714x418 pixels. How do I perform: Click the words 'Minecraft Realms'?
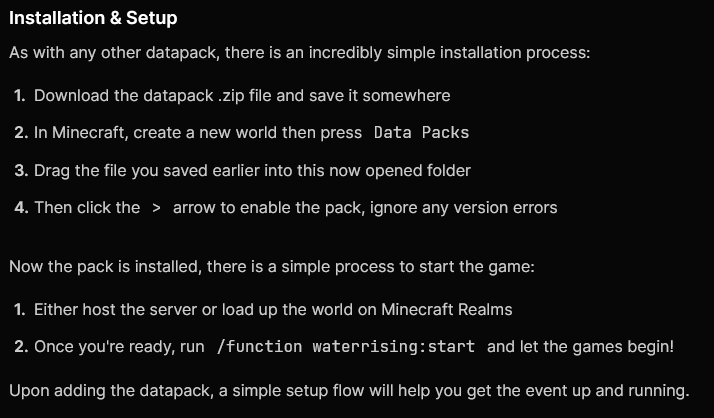447,310
